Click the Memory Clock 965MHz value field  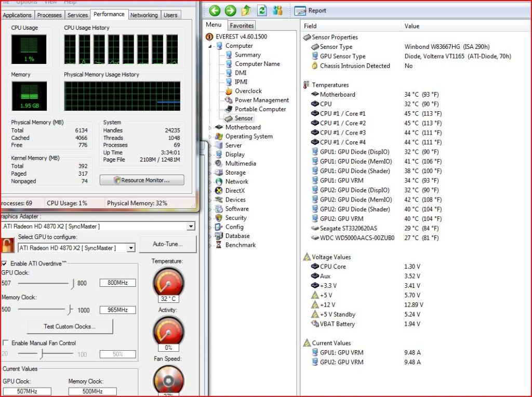click(117, 310)
